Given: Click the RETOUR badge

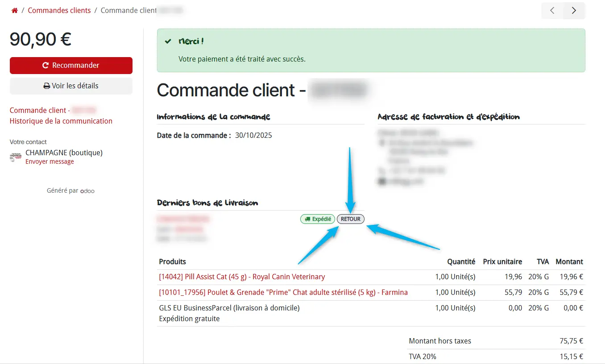Looking at the screenshot, I should coord(350,219).
